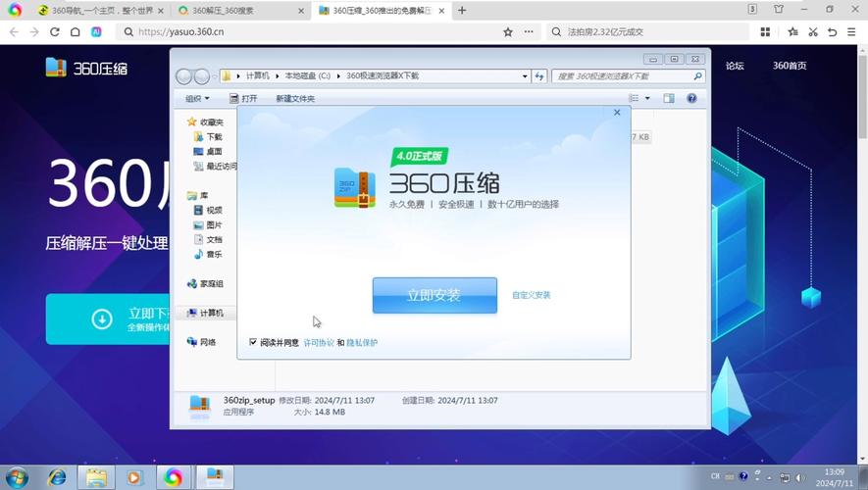
Task: Open the browser extensions grid icon
Action: [x=765, y=32]
